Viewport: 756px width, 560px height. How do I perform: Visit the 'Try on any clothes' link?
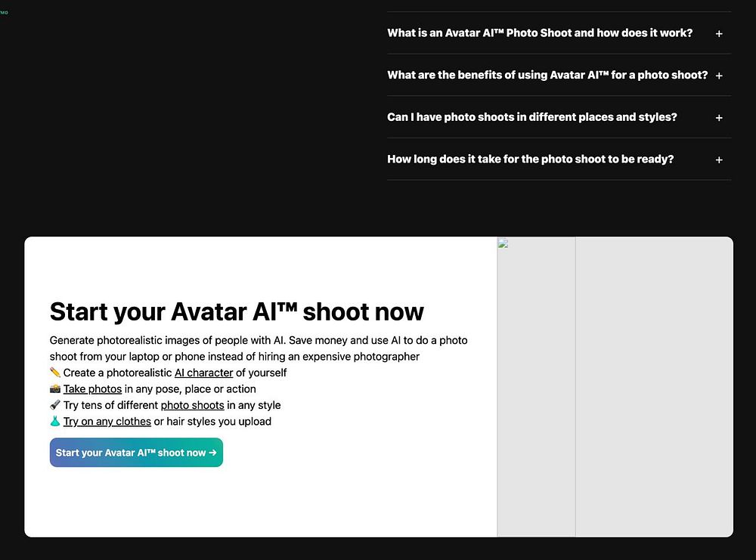(x=107, y=422)
